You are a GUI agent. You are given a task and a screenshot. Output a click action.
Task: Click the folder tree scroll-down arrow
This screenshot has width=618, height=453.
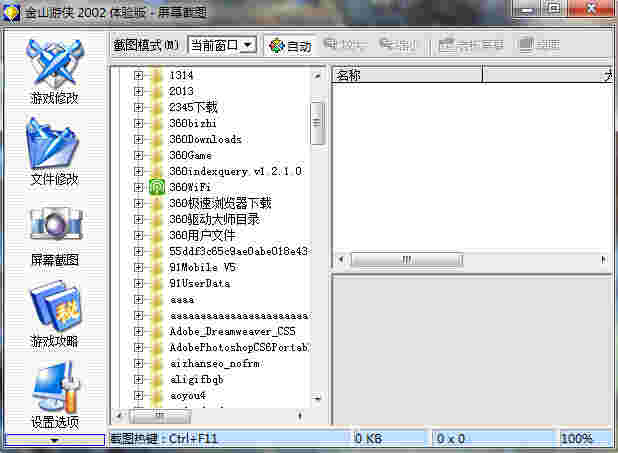click(317, 397)
